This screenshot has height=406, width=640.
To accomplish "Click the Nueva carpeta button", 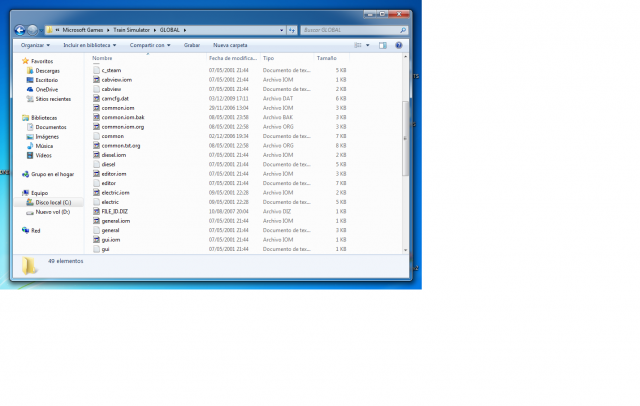I will coord(231,45).
